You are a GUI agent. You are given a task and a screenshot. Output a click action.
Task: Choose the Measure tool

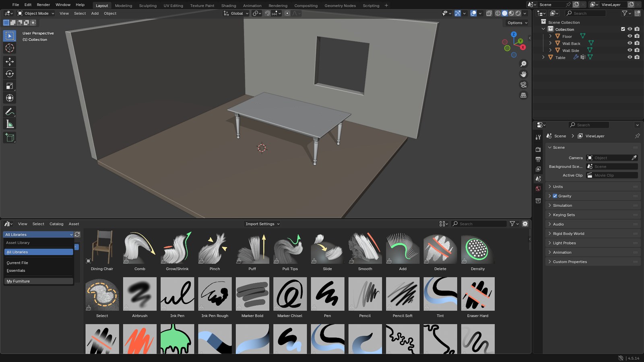click(x=10, y=124)
